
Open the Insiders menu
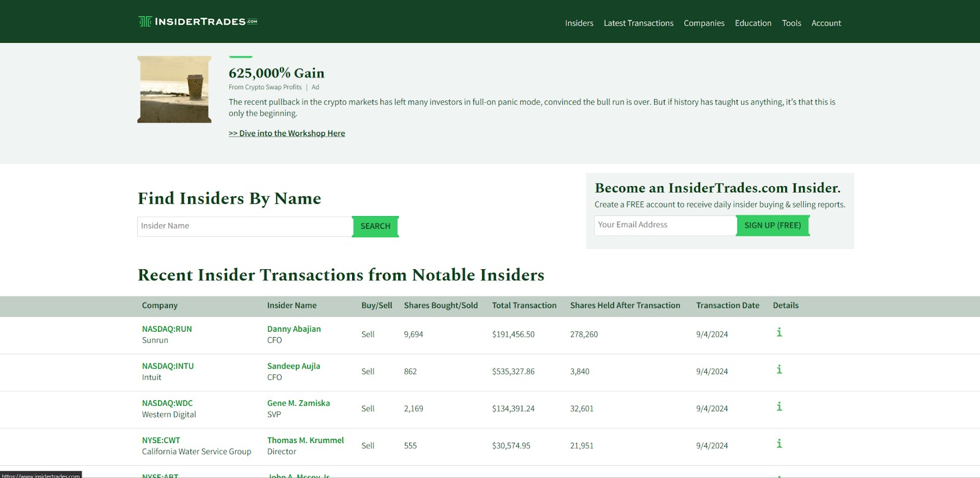coord(579,23)
